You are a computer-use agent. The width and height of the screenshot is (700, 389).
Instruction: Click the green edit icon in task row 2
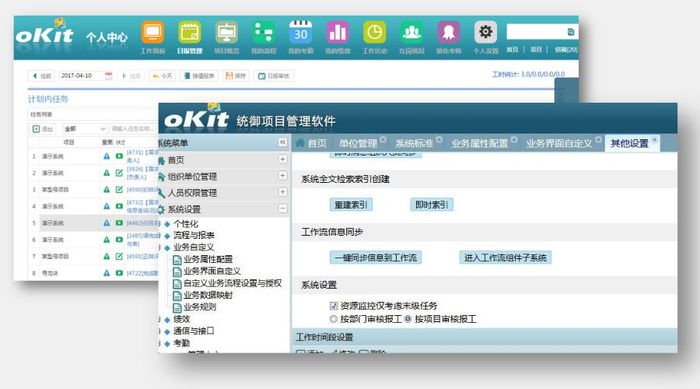(x=119, y=173)
